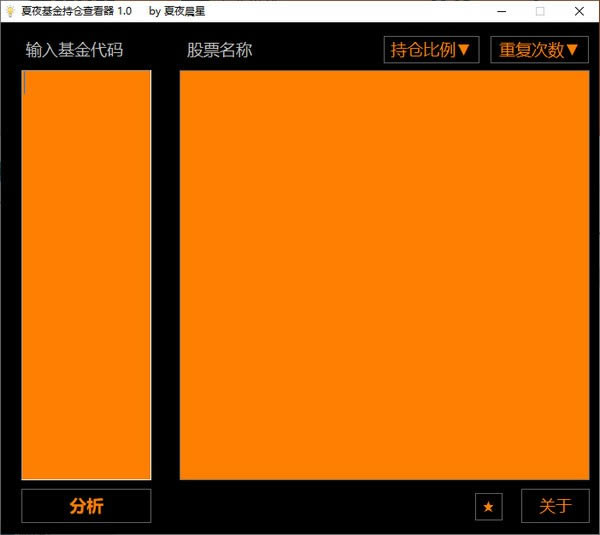This screenshot has width=600, height=535.
Task: Click the star favorite icon
Action: (x=488, y=507)
